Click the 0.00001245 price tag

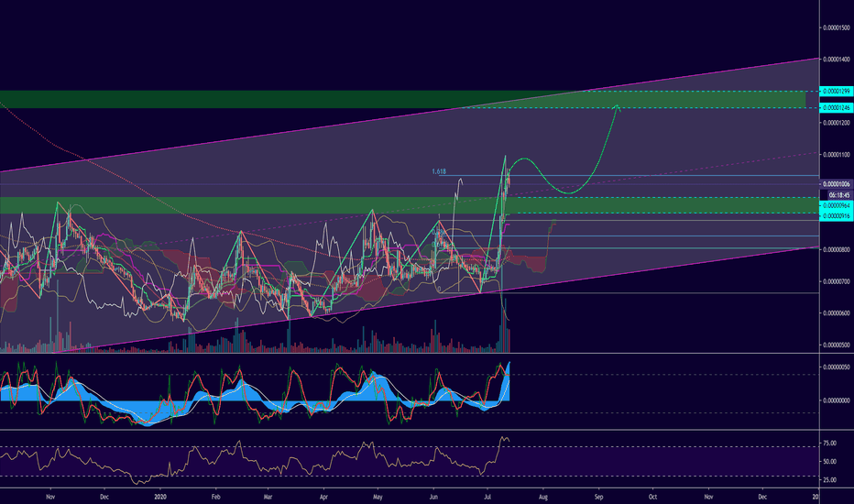pyautogui.click(x=836, y=108)
